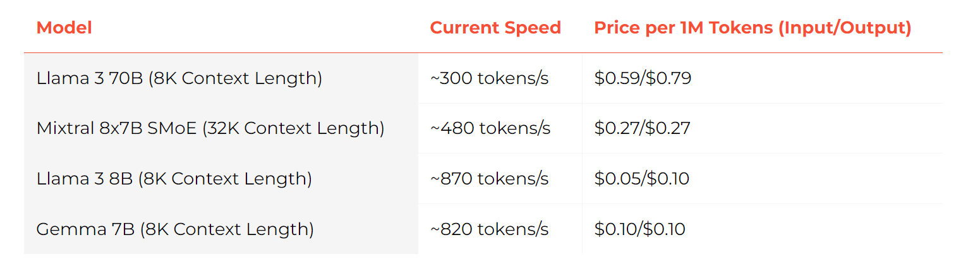Viewport: 980px width, 266px height.
Task: Click the $0.10/$0.10 price cell
Action: [639, 229]
